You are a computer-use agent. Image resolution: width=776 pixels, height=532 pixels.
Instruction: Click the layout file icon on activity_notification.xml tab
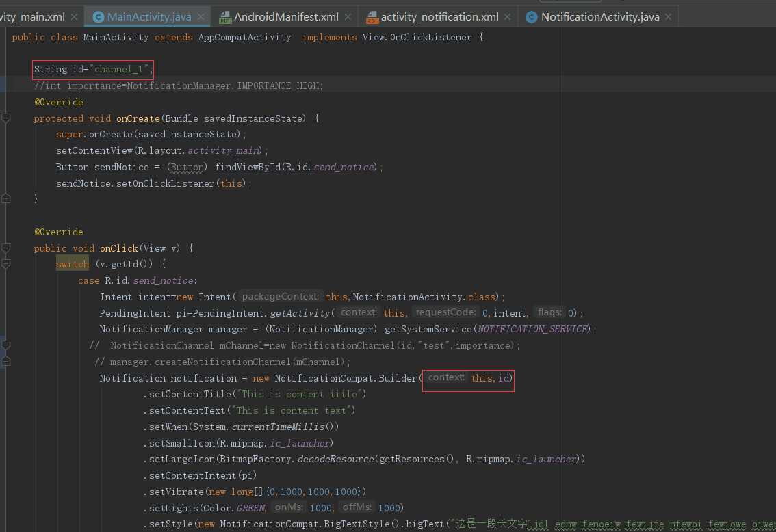(372, 17)
